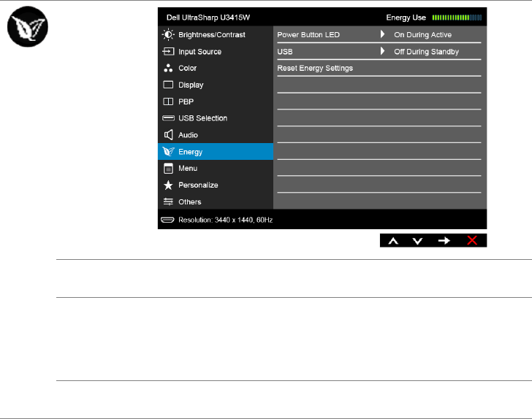Select the Input Source menu item

click(x=216, y=52)
